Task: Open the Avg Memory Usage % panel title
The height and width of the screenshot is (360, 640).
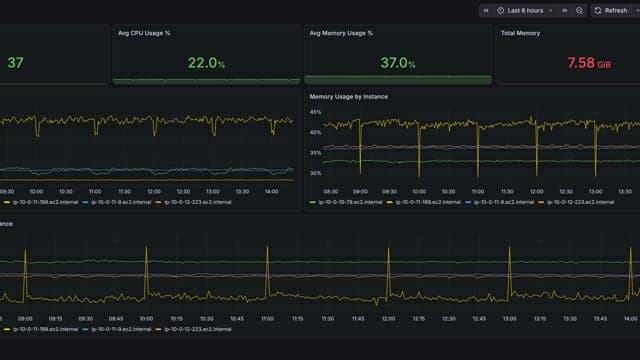Action: click(341, 33)
